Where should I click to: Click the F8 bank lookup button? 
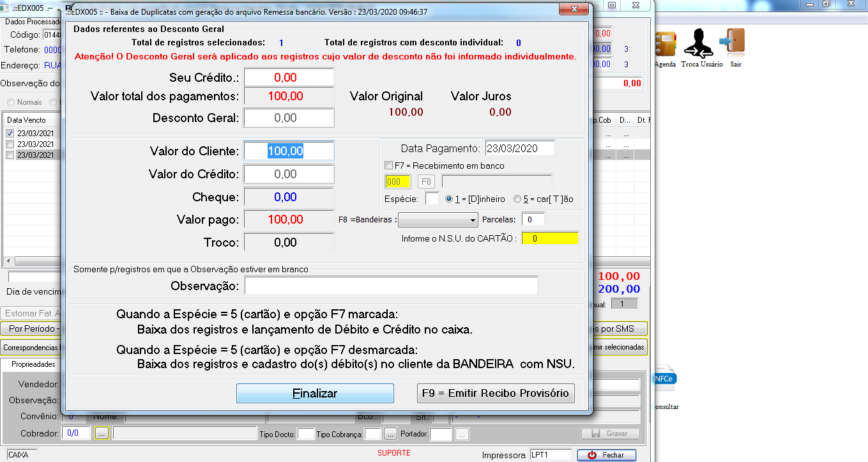tap(427, 181)
